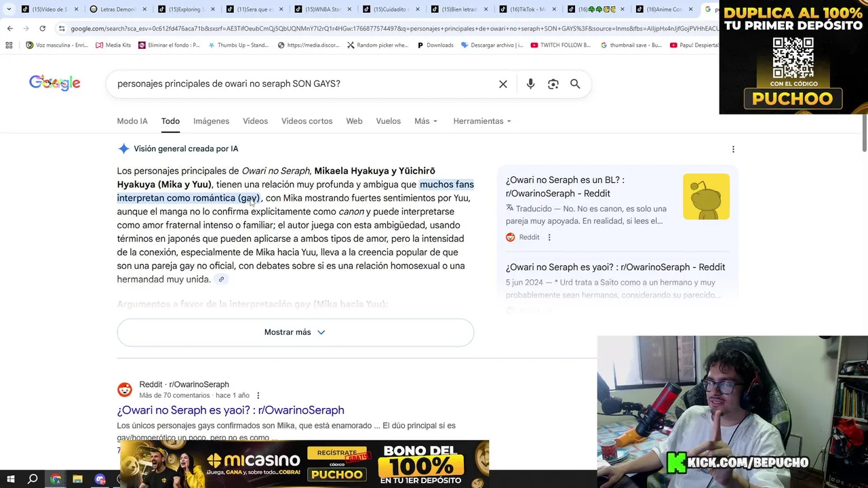This screenshot has height=488, width=868.
Task: Click the browser address bar URL
Action: (x=393, y=28)
